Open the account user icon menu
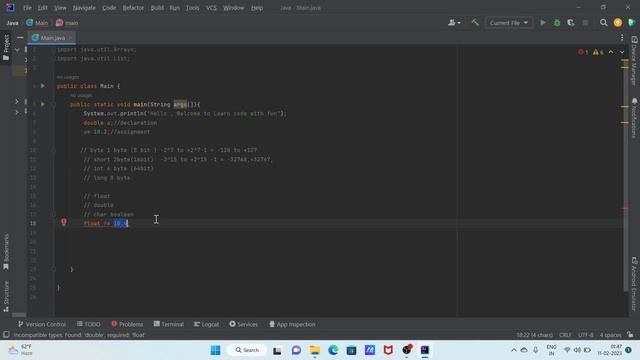The width and height of the screenshot is (640, 360). pyautogui.click(x=454, y=23)
